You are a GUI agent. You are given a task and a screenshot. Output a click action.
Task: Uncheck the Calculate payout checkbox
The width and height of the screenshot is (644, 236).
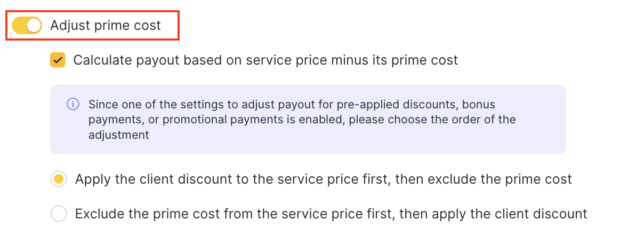pos(58,60)
